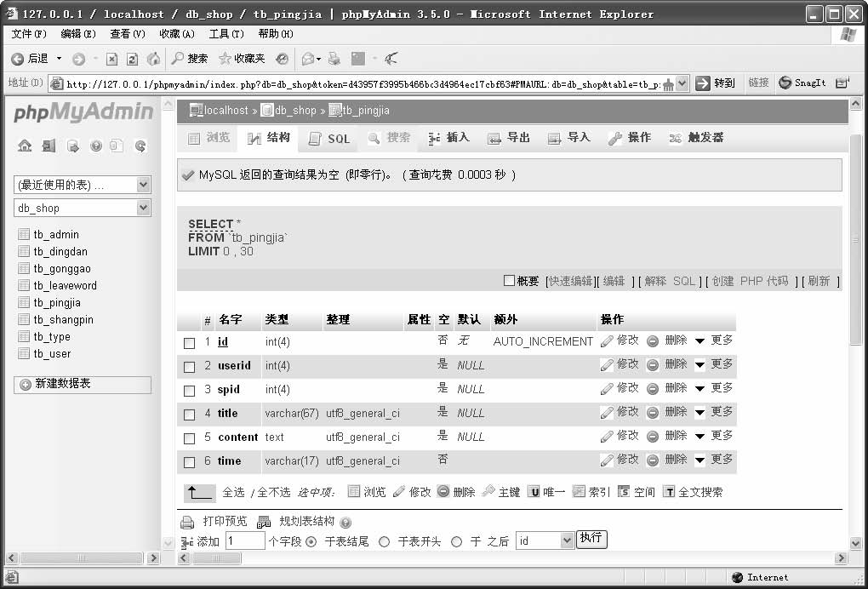Open the db_shop database dropdown
This screenshot has height=589, width=868.
coord(82,209)
